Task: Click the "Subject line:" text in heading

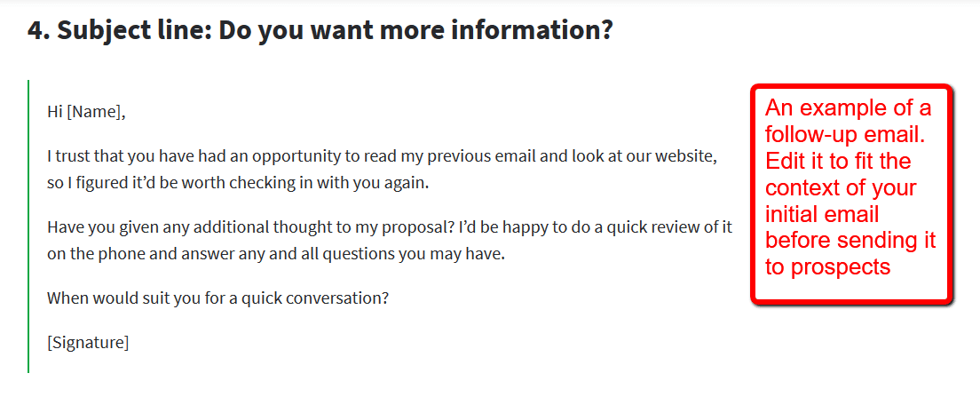Action: point(131,30)
